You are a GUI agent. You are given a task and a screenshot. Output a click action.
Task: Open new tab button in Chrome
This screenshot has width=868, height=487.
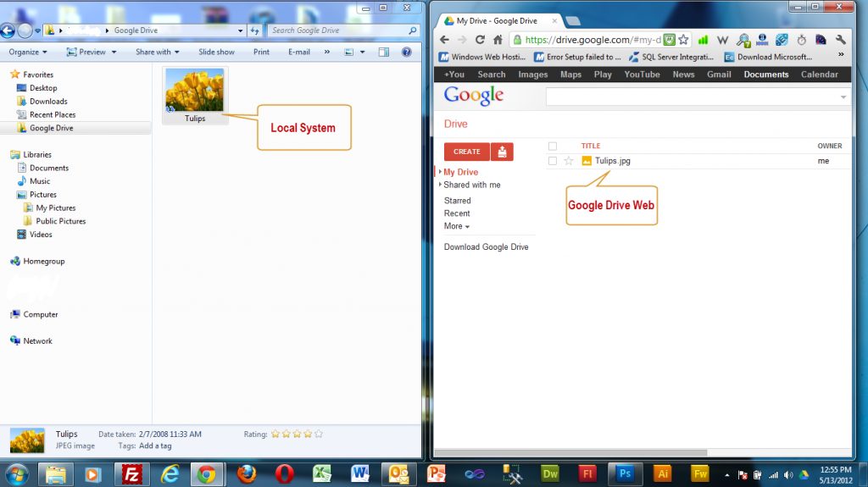tap(573, 21)
